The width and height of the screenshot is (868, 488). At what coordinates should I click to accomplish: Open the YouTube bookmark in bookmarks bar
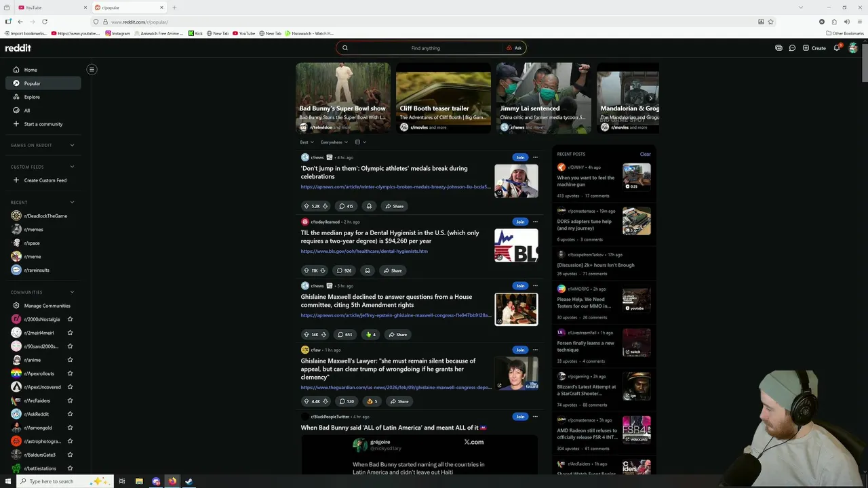(x=243, y=33)
